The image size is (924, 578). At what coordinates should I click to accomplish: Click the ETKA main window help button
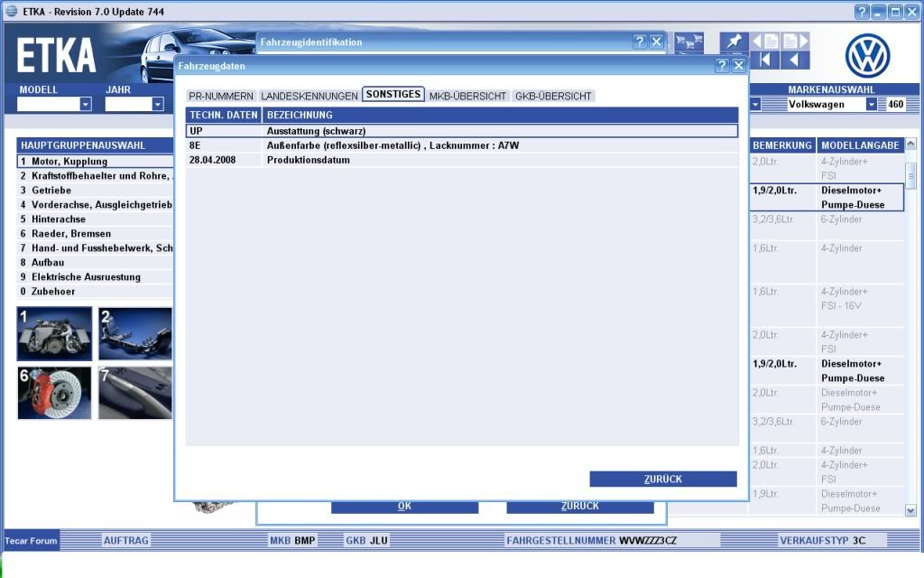coord(862,12)
